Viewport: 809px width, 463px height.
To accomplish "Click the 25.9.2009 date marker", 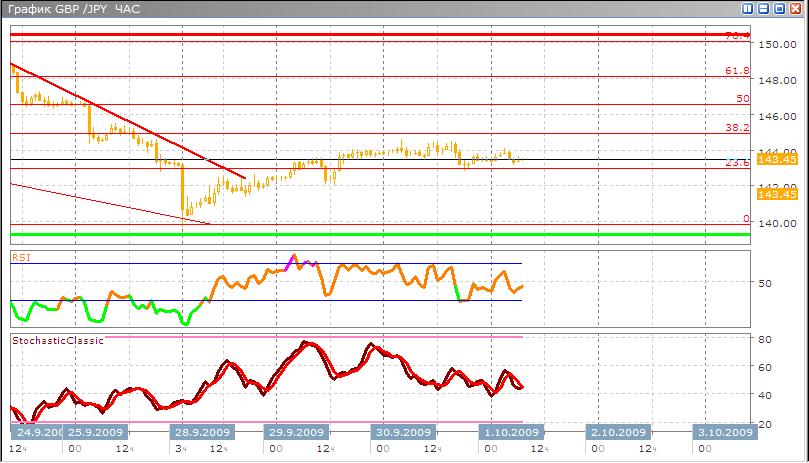I will pyautogui.click(x=95, y=433).
